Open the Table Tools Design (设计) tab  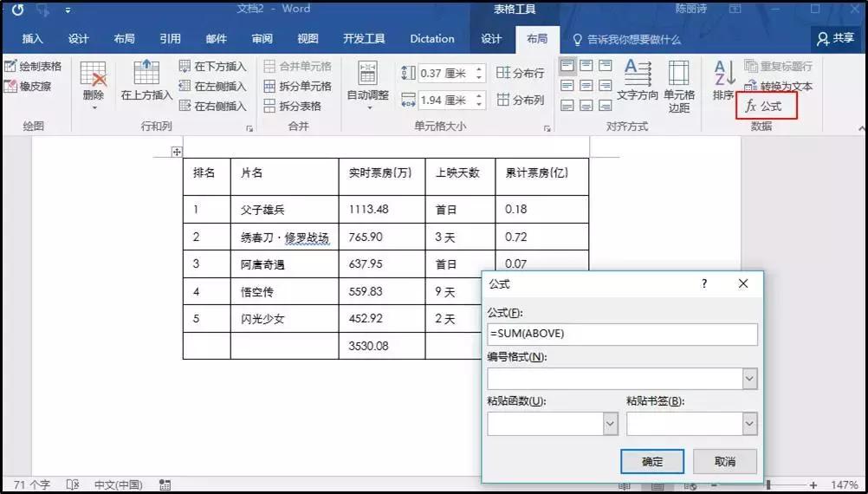click(491, 39)
